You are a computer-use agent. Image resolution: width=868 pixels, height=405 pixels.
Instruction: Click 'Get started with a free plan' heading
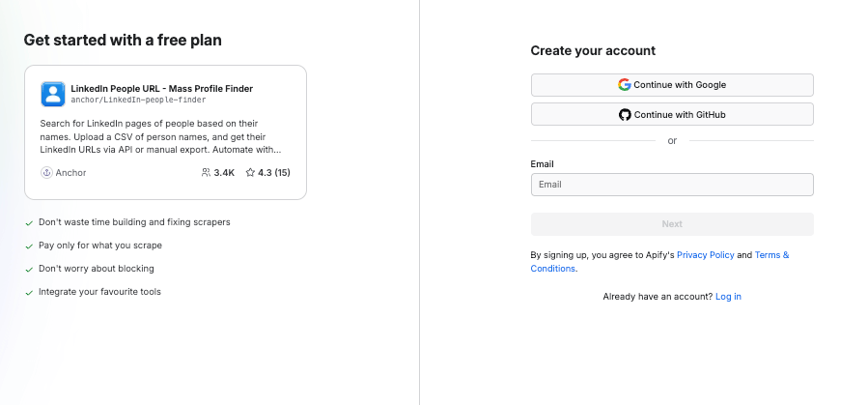(x=123, y=40)
